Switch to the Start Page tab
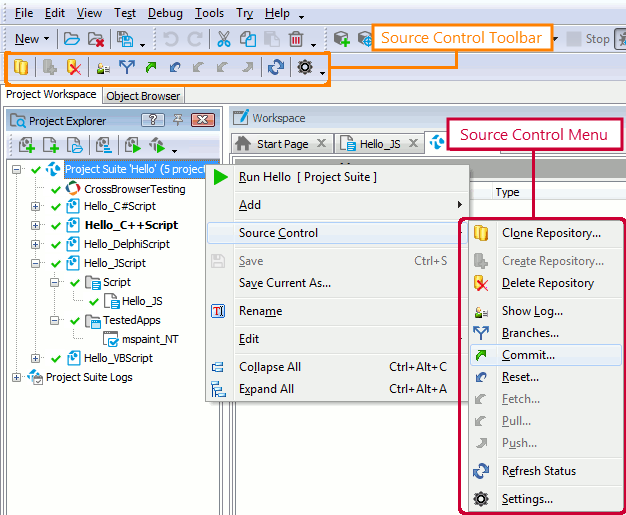Image resolution: width=626 pixels, height=515 pixels. 283,144
